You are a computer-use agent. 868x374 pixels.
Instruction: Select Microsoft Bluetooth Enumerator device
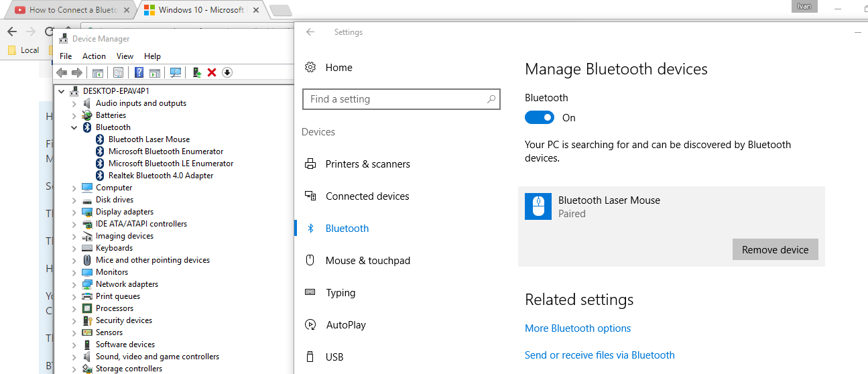pyautogui.click(x=166, y=151)
